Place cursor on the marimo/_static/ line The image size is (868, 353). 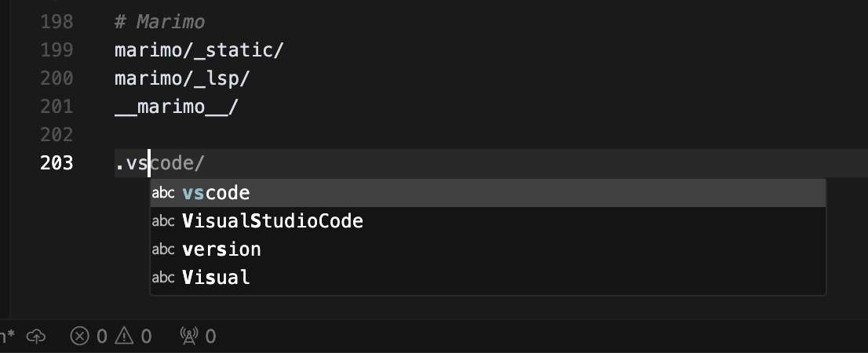coord(199,50)
